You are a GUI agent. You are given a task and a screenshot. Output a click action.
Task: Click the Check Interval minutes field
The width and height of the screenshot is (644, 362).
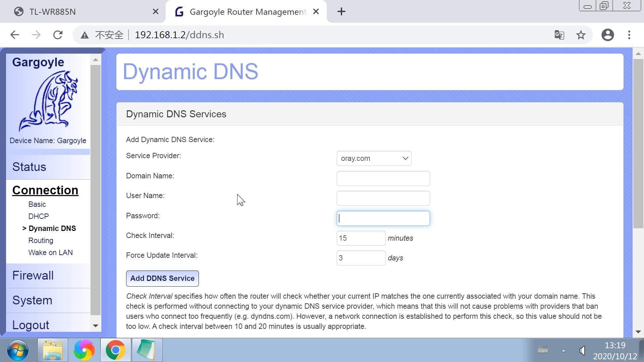[361, 238]
